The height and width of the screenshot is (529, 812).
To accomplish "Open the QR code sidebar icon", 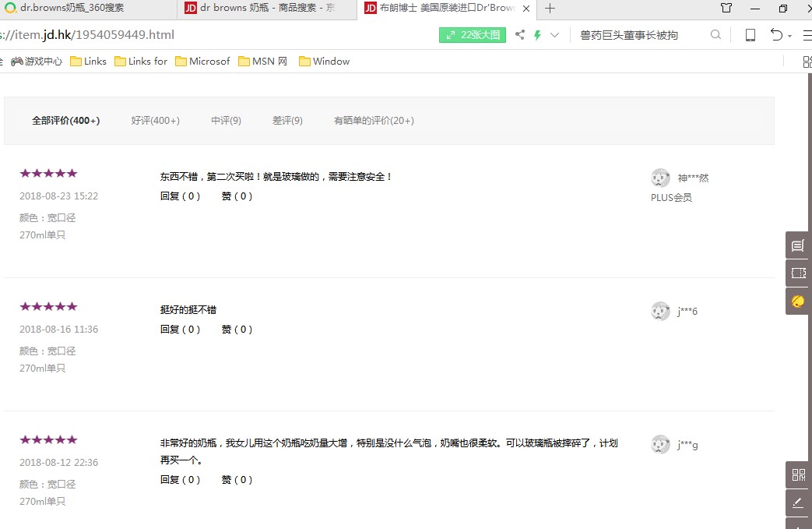I will tap(798, 475).
